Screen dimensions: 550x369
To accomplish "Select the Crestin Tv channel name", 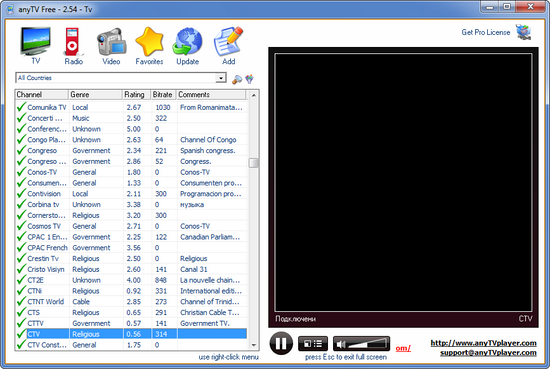I will [43, 259].
